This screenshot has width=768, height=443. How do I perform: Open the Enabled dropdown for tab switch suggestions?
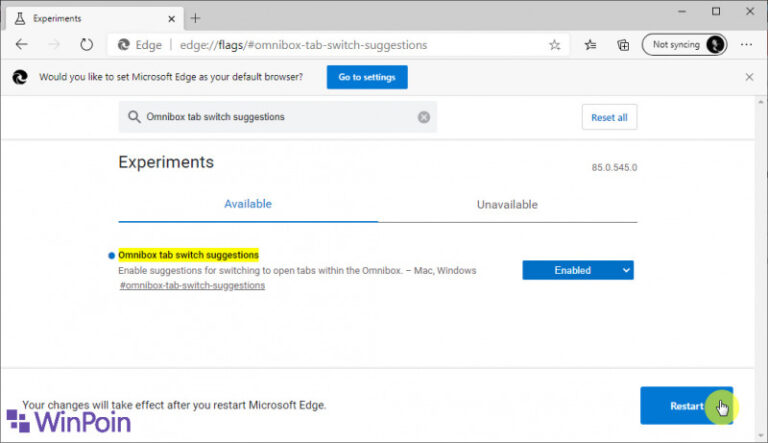[x=578, y=270]
